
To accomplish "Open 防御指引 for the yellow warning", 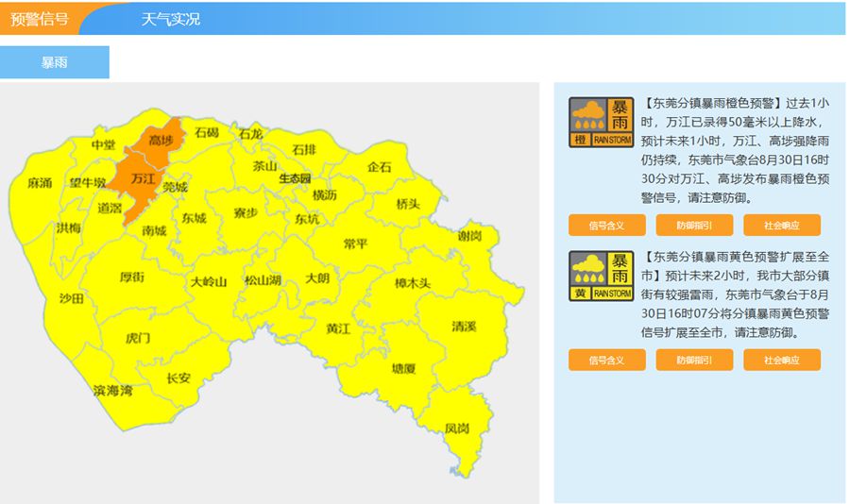I will (x=694, y=360).
